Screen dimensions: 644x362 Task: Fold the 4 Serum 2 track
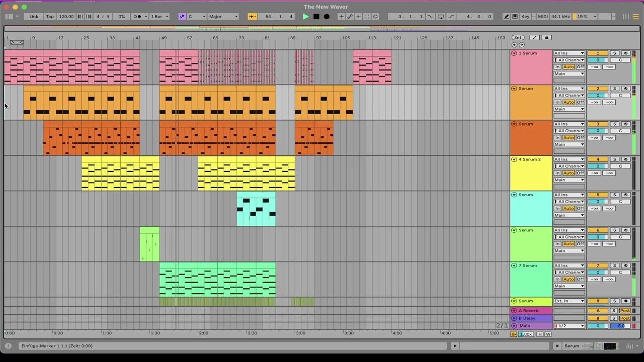(514, 159)
